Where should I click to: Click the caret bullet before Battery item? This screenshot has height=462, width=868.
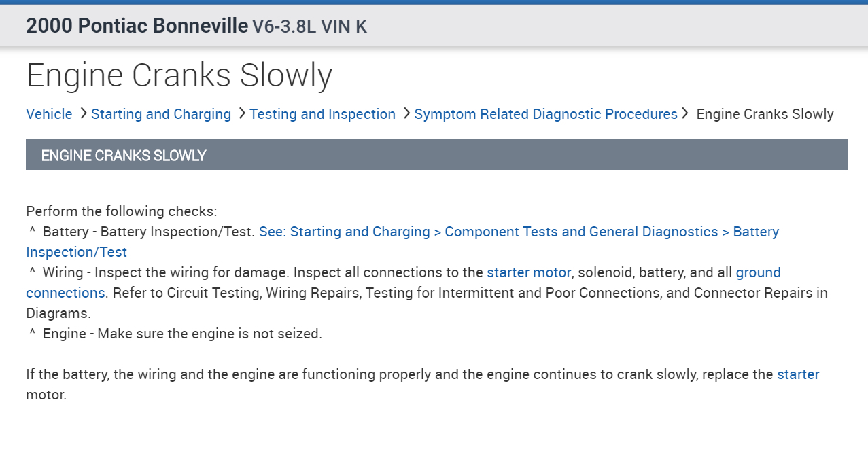pyautogui.click(x=32, y=232)
